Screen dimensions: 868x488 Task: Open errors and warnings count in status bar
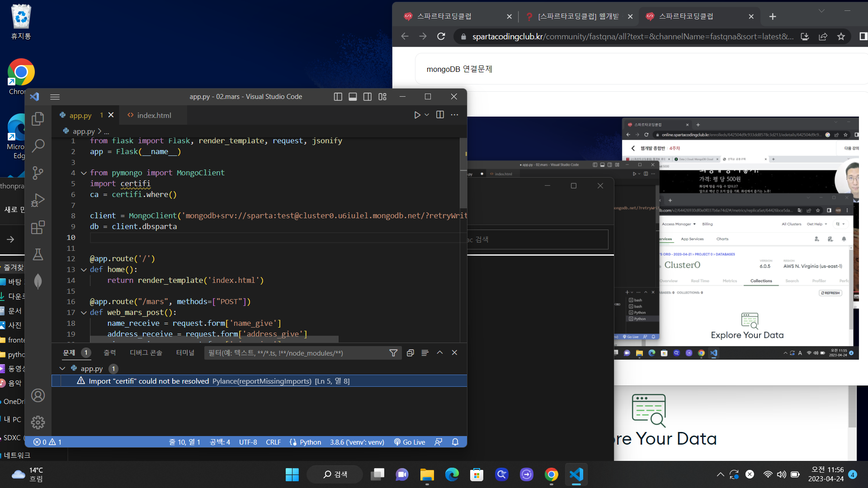(47, 442)
